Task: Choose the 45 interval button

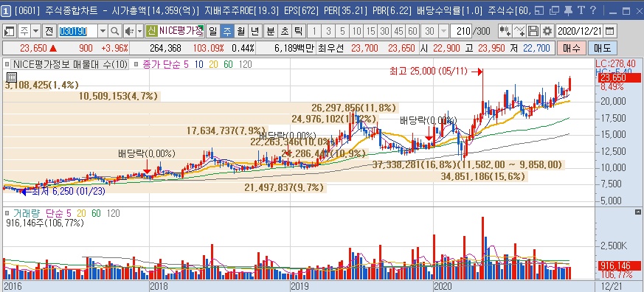Action: [398, 31]
